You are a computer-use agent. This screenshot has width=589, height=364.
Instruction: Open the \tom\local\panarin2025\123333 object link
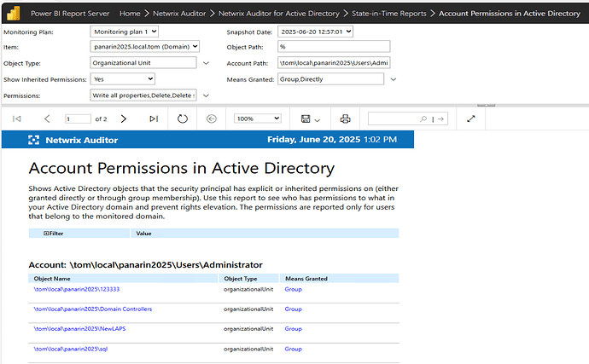coord(77,289)
